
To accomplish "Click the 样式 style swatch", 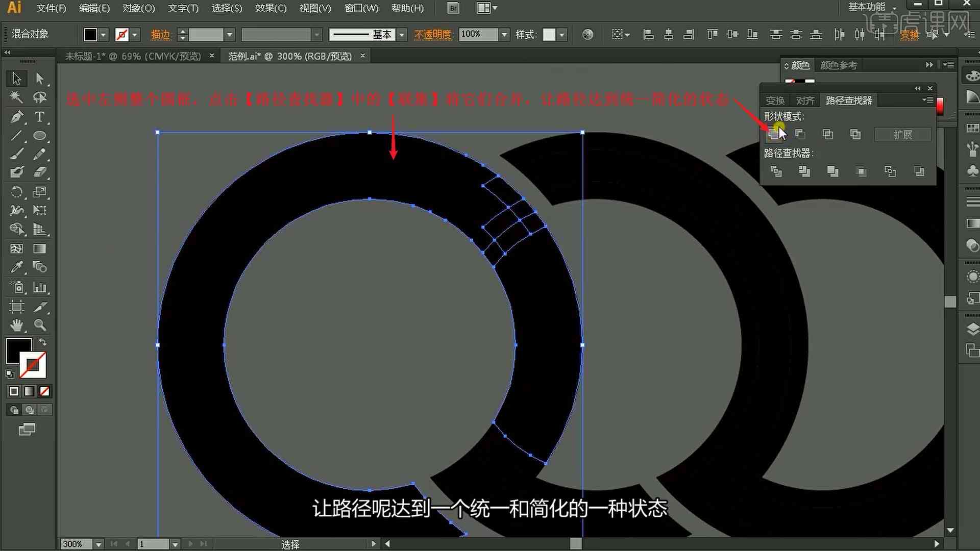I will pyautogui.click(x=549, y=35).
